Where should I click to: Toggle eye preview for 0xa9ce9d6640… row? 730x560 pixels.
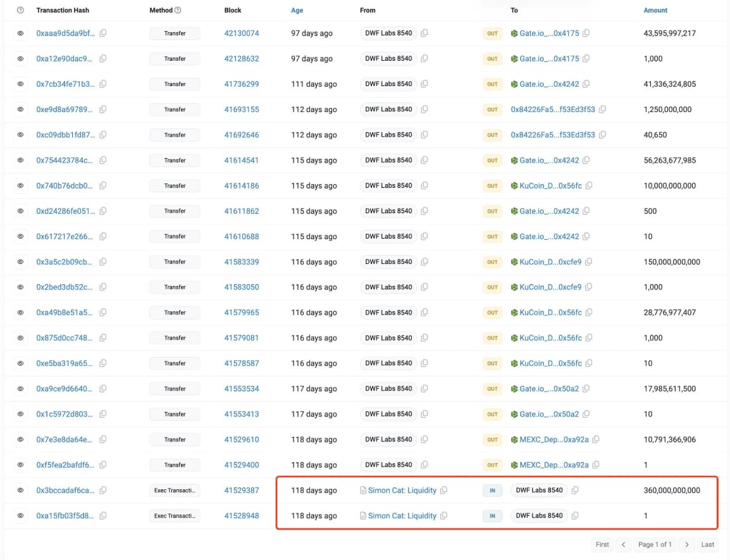(x=20, y=389)
